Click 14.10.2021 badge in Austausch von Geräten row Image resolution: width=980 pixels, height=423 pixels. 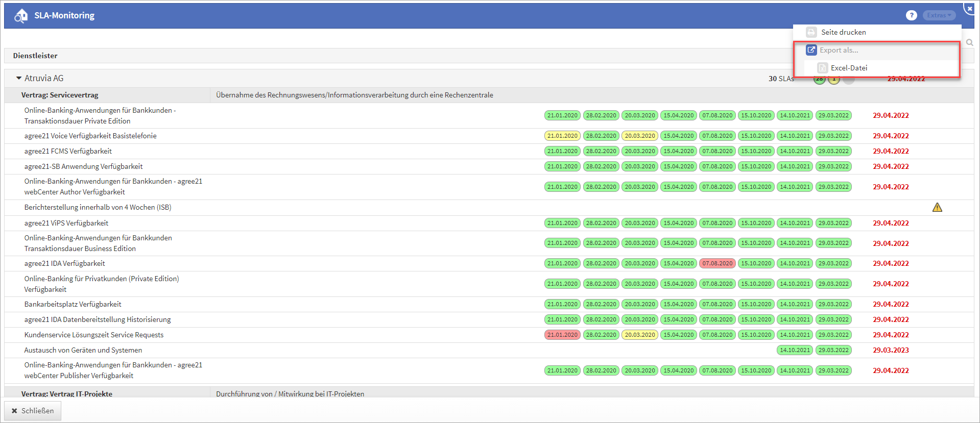pos(795,350)
